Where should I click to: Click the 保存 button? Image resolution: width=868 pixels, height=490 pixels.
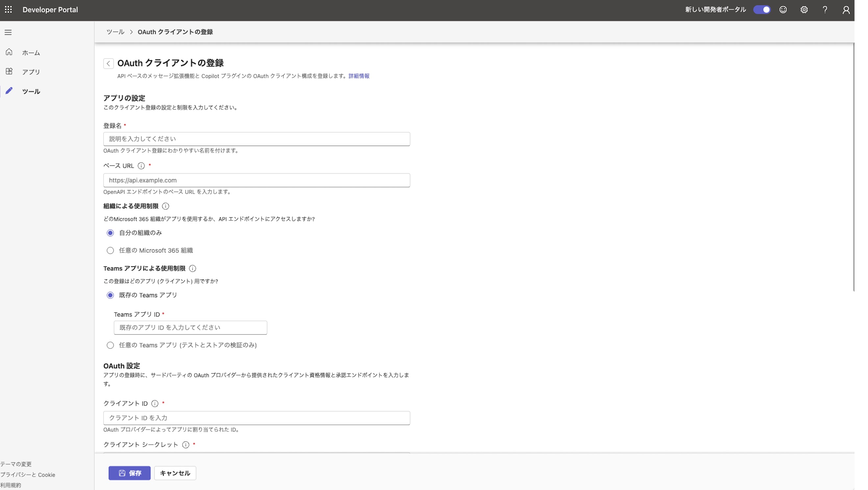coord(130,473)
